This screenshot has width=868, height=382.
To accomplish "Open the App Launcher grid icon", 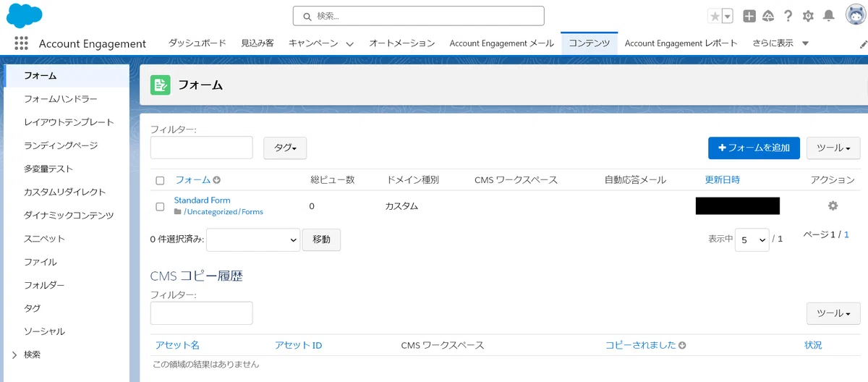I will coord(21,43).
